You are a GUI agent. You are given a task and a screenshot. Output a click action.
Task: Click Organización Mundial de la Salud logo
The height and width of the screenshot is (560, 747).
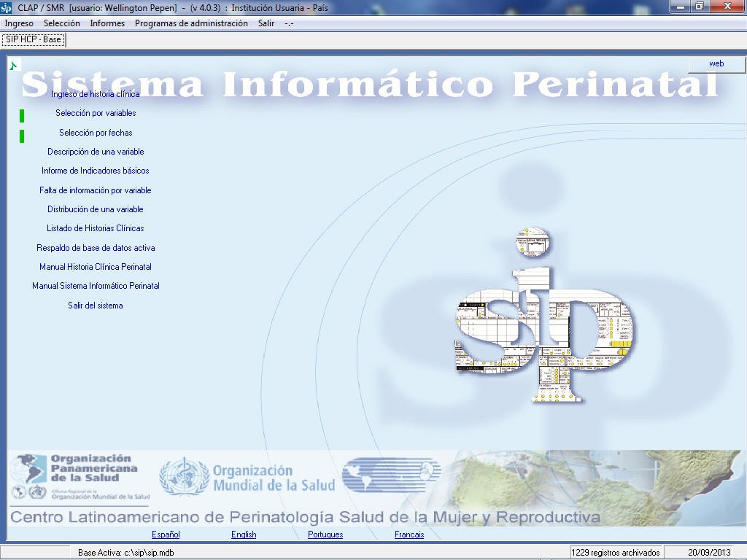pos(247,478)
